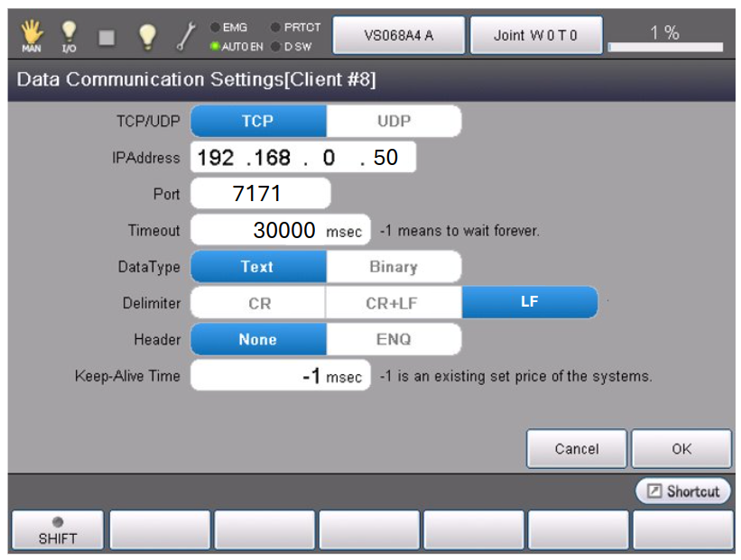Click the '-1 is an existing set price' note
741x560 pixels.
click(x=515, y=376)
